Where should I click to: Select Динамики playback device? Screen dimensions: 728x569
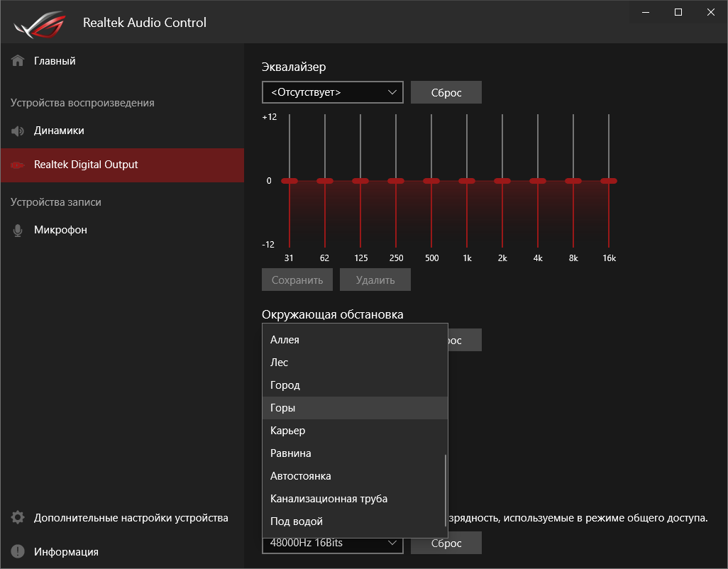[122, 131]
